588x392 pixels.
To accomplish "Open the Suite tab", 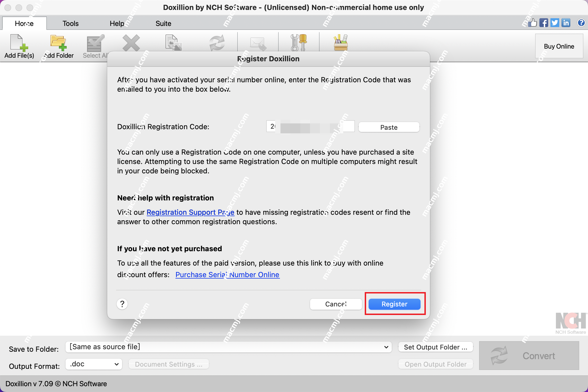I will click(x=163, y=23).
